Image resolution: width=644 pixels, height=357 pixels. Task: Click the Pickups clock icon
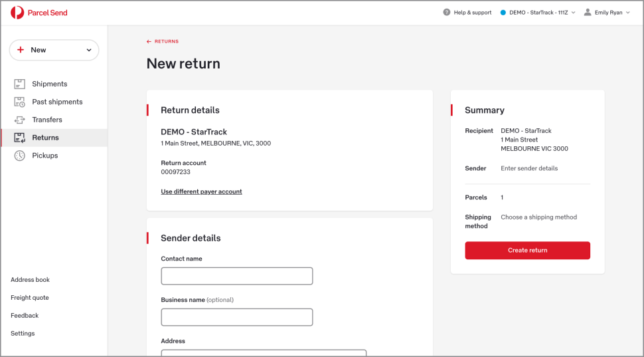coord(20,156)
